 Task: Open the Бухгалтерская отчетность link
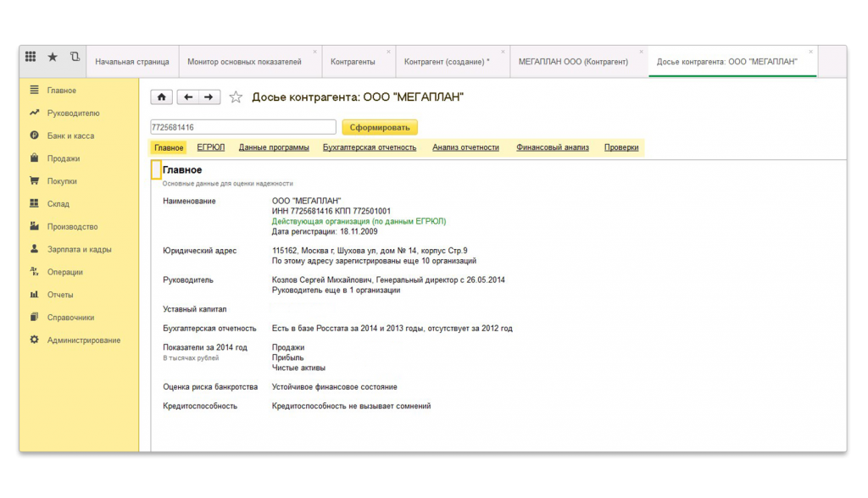(370, 147)
